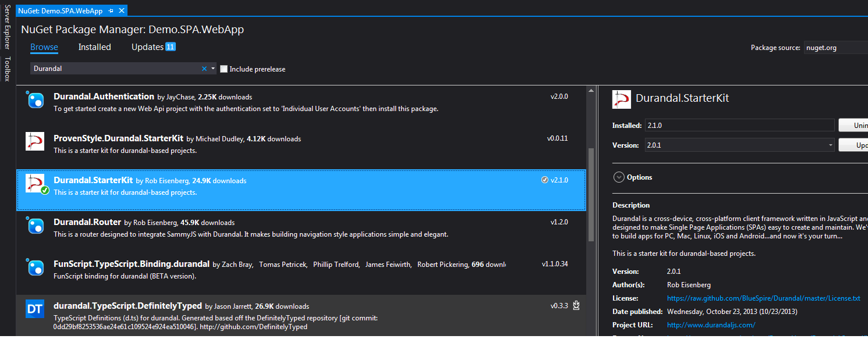The width and height of the screenshot is (868, 339).
Task: Click the Durandal.StarterKit icon in the results list
Action: click(x=36, y=184)
